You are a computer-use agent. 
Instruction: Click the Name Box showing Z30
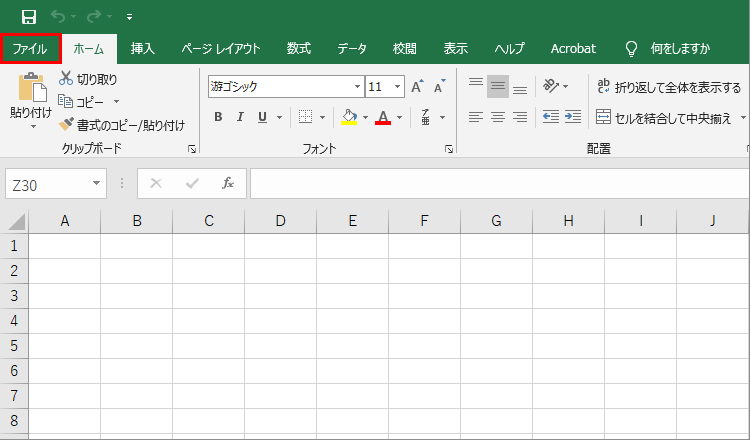point(47,184)
